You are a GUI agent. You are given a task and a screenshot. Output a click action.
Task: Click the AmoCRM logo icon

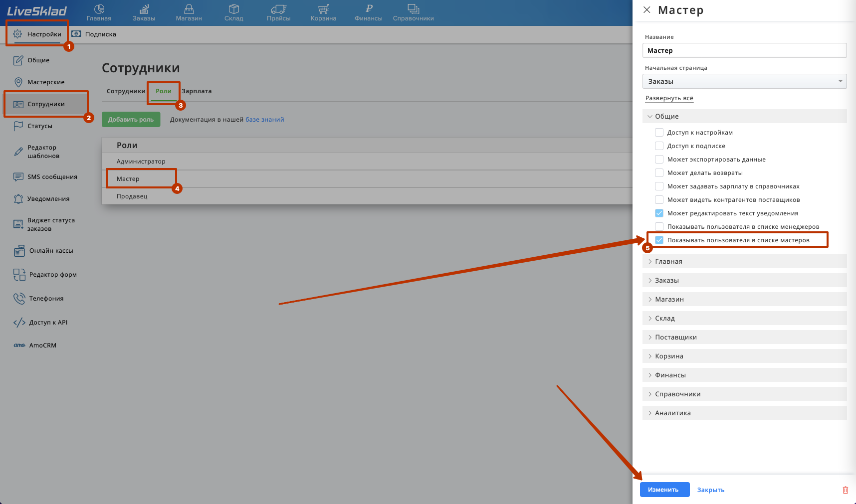19,345
